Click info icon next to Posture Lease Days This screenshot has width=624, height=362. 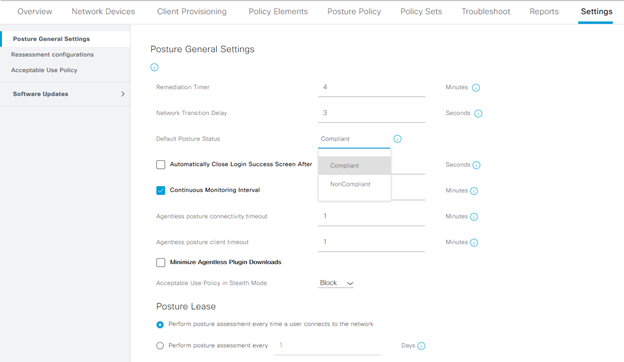click(421, 346)
